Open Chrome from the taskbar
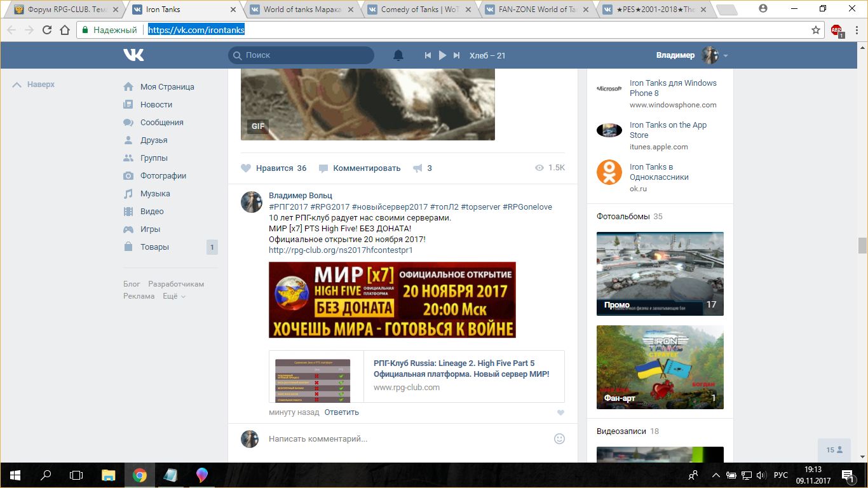Screen dimensions: 868x488 tap(140, 475)
